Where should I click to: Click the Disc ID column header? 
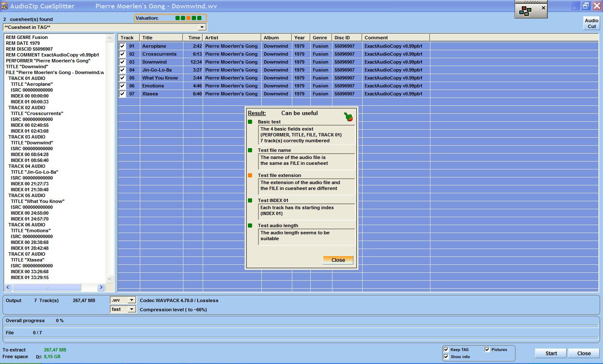click(x=347, y=38)
